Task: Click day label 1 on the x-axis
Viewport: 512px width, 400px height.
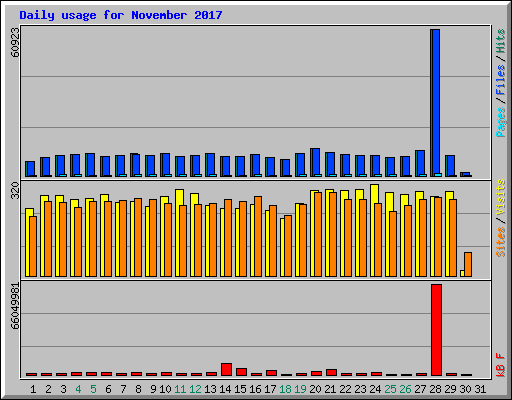Action: tap(33, 389)
